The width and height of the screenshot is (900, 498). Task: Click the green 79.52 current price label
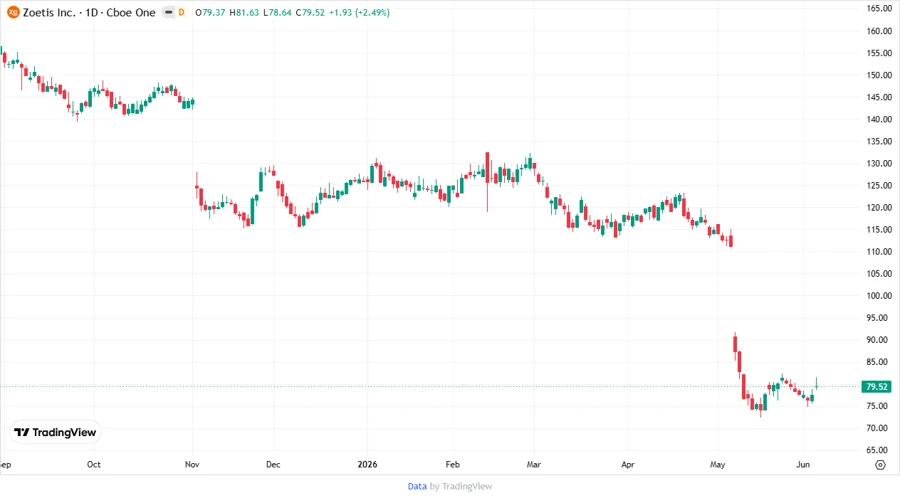876,387
